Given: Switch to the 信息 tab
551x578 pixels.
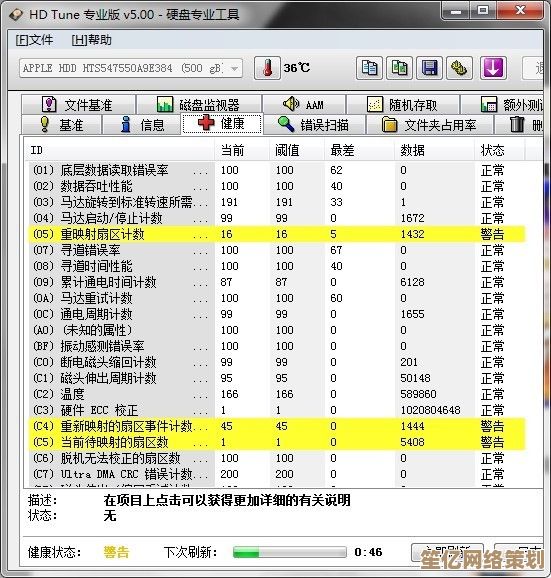Looking at the screenshot, I should [x=142, y=125].
